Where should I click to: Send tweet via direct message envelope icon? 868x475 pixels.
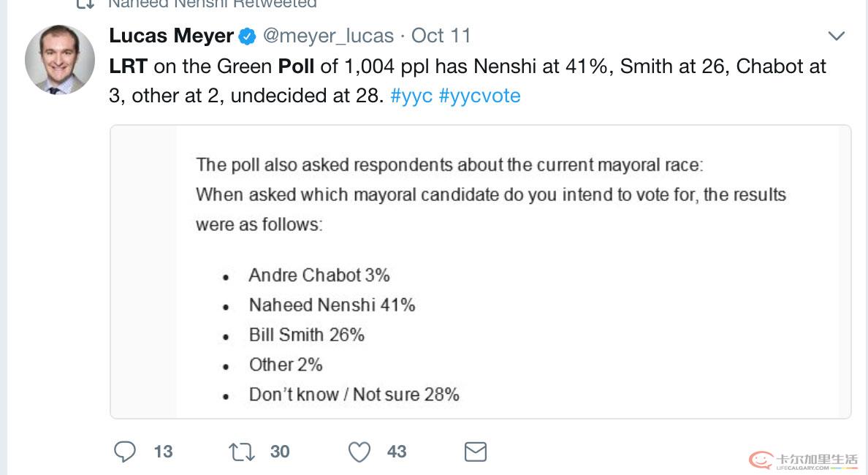(476, 452)
